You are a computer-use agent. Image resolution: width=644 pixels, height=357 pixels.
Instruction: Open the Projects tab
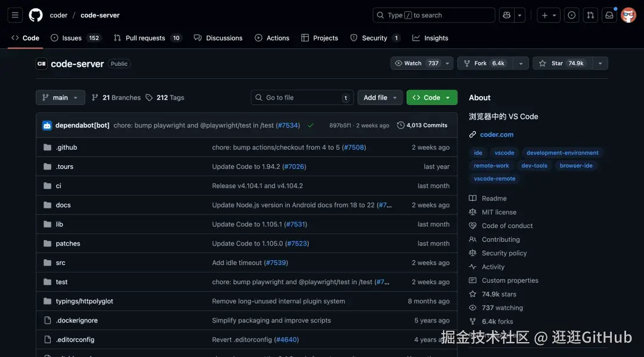[320, 38]
